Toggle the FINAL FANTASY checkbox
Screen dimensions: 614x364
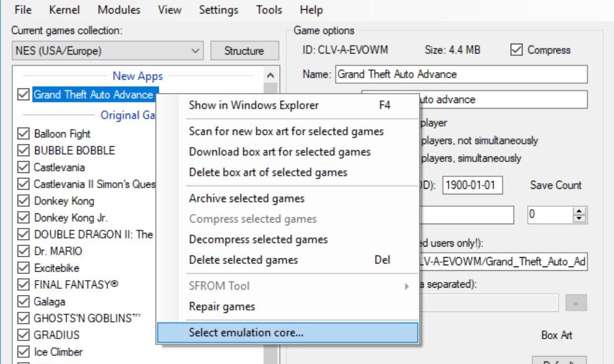24,284
